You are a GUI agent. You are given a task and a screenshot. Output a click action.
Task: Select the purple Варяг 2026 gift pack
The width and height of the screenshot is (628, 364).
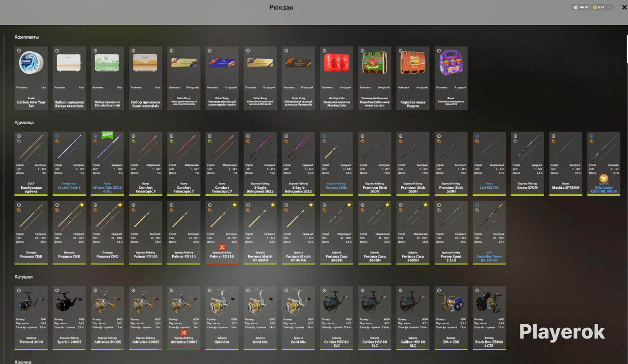(x=451, y=78)
